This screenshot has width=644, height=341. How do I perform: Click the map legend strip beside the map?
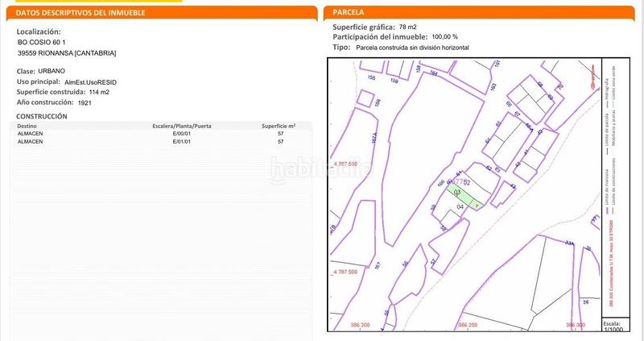pyautogui.click(x=613, y=185)
